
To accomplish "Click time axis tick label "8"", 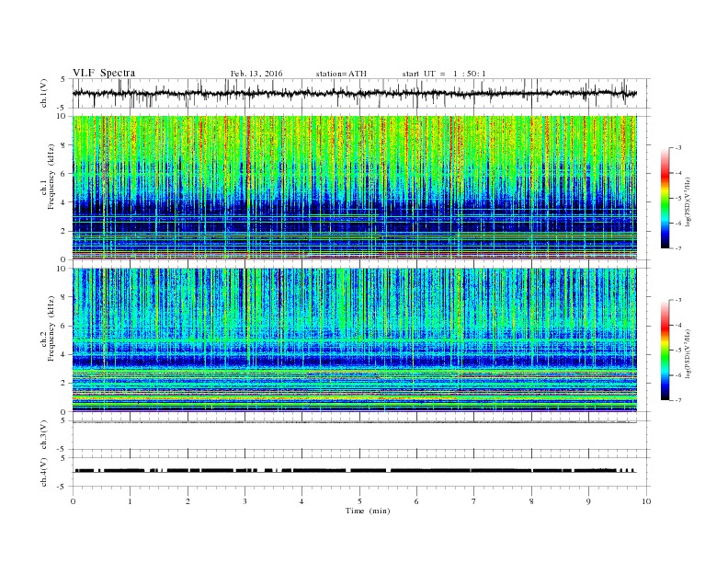I will click(531, 501).
